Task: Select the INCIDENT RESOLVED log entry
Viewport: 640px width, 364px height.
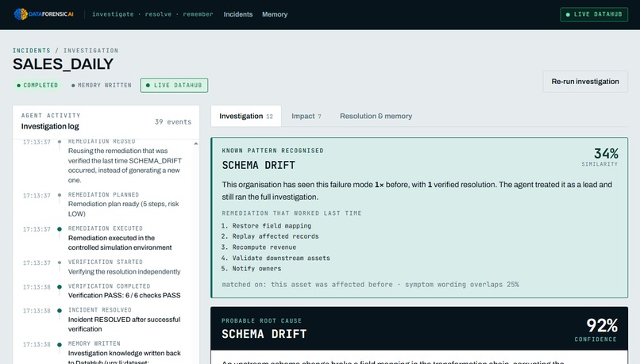Action: 106,320
